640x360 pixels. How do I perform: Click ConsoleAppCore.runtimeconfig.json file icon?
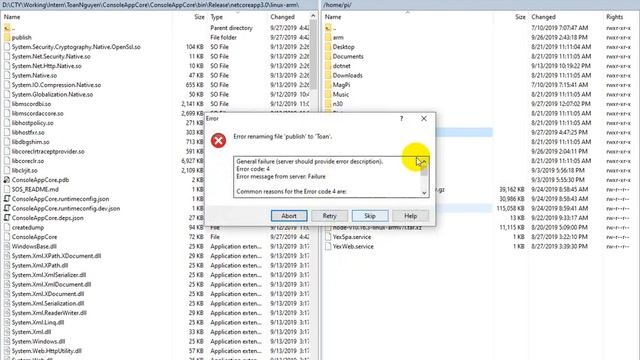click(x=7, y=199)
